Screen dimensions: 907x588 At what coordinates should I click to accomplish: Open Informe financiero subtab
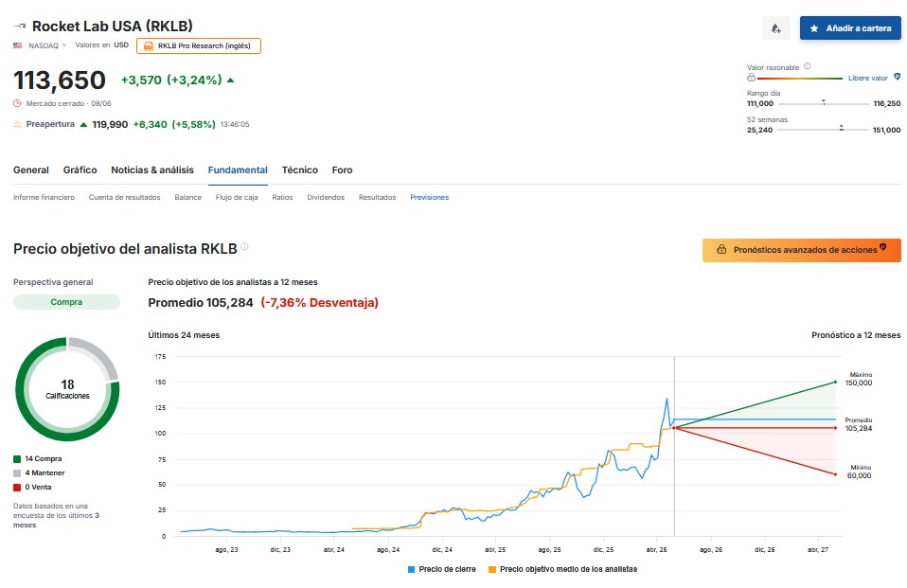click(44, 197)
